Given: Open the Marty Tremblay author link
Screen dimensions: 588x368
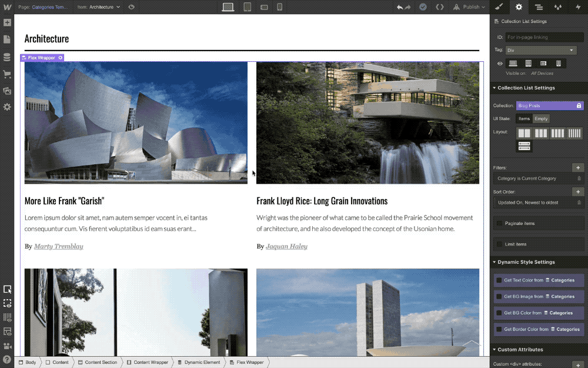Looking at the screenshot, I should 58,246.
